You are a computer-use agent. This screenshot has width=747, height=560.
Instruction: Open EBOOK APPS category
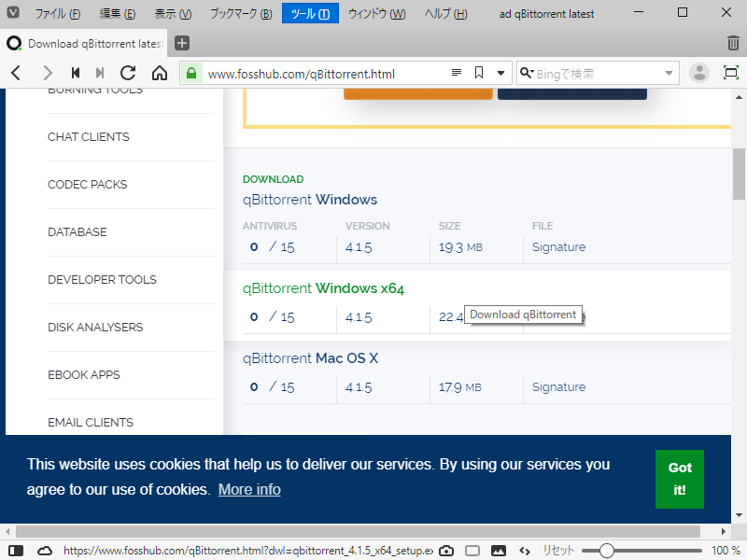[x=84, y=375]
